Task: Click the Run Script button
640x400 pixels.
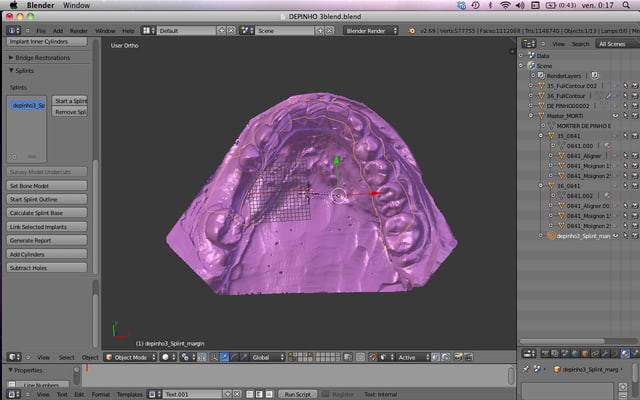Action: point(298,394)
